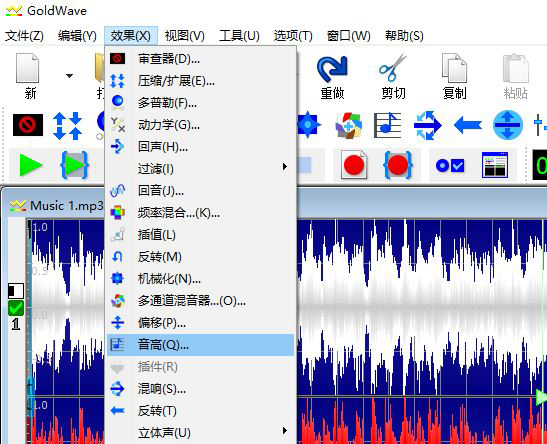Click Play selection button with braces
This screenshot has height=444, width=547.
click(74, 165)
